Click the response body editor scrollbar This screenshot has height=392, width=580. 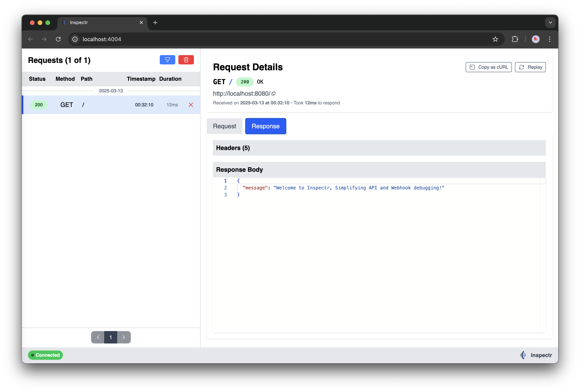[543, 255]
